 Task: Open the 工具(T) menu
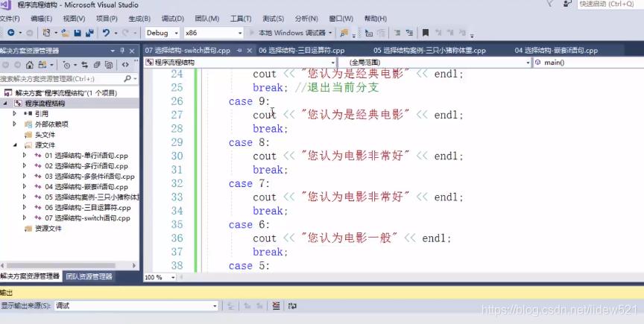click(x=241, y=19)
